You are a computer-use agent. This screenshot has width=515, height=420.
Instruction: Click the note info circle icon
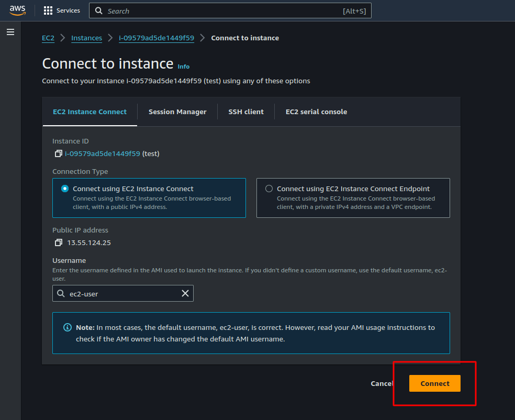click(x=68, y=328)
